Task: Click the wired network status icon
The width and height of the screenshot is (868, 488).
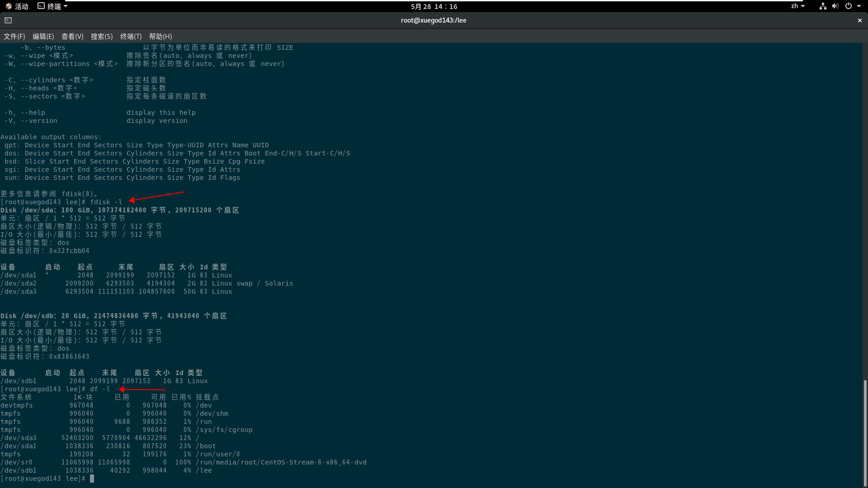Action: click(x=823, y=6)
